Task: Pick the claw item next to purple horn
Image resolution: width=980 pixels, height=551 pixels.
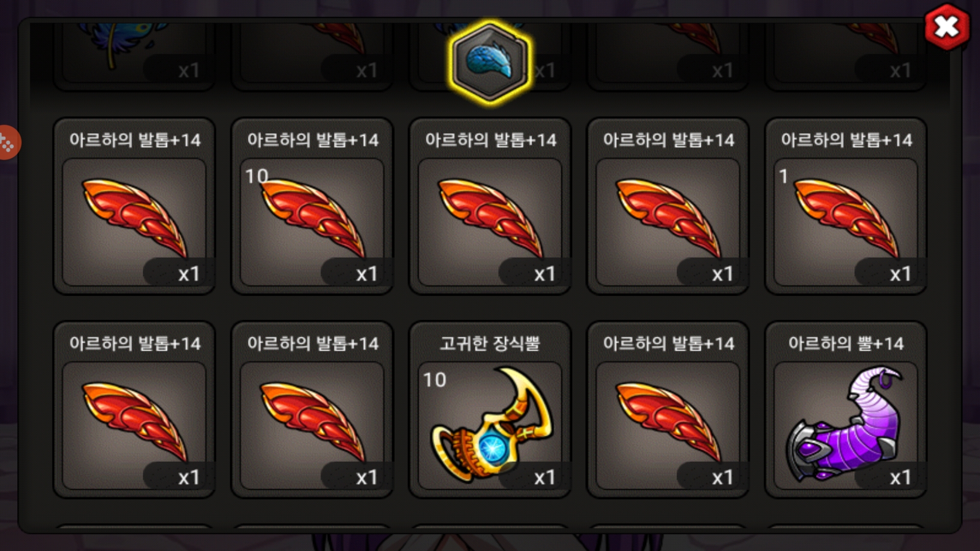Action: point(668,409)
